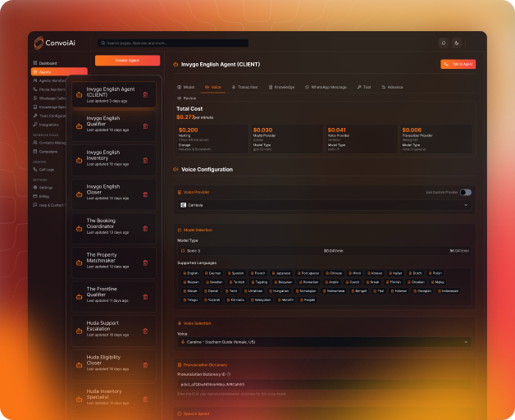The height and width of the screenshot is (420, 515).
Task: Open Tools Configuration sidebar entry
Action: click(x=49, y=116)
